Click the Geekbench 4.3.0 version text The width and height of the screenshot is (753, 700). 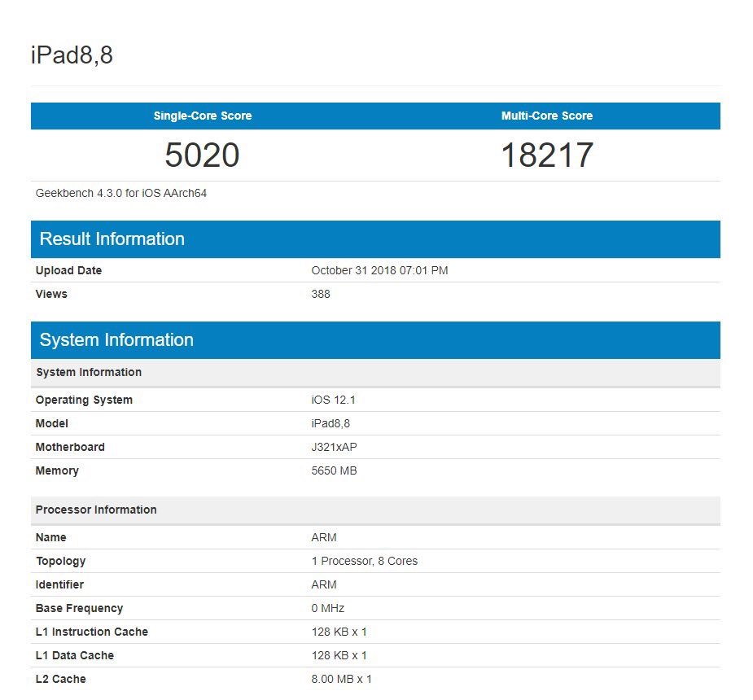pos(120,194)
